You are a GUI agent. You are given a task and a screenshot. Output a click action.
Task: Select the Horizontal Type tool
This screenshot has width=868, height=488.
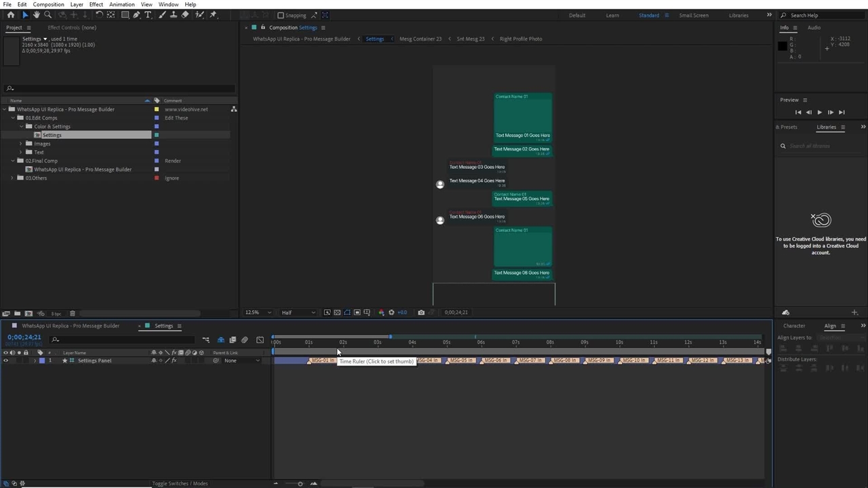[x=148, y=15]
